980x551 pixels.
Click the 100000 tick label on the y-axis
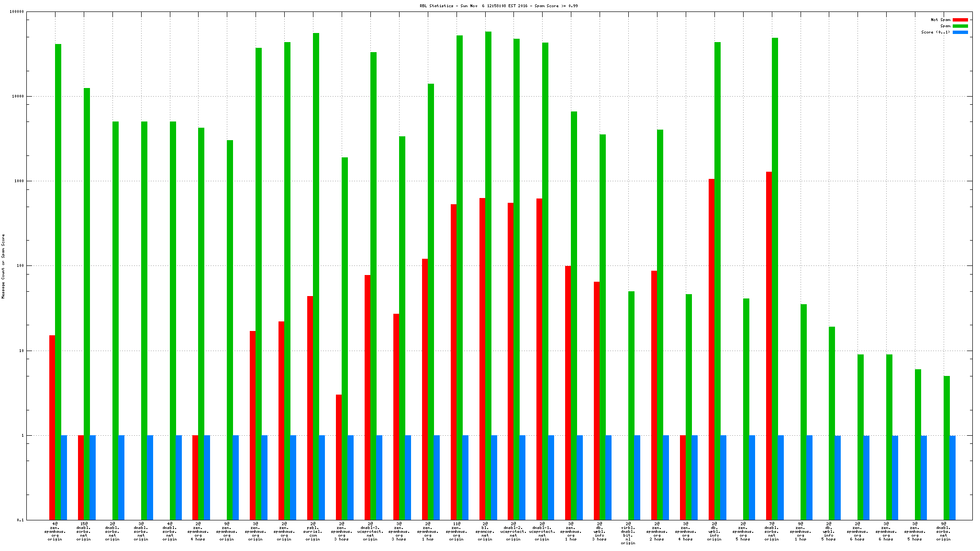point(17,12)
